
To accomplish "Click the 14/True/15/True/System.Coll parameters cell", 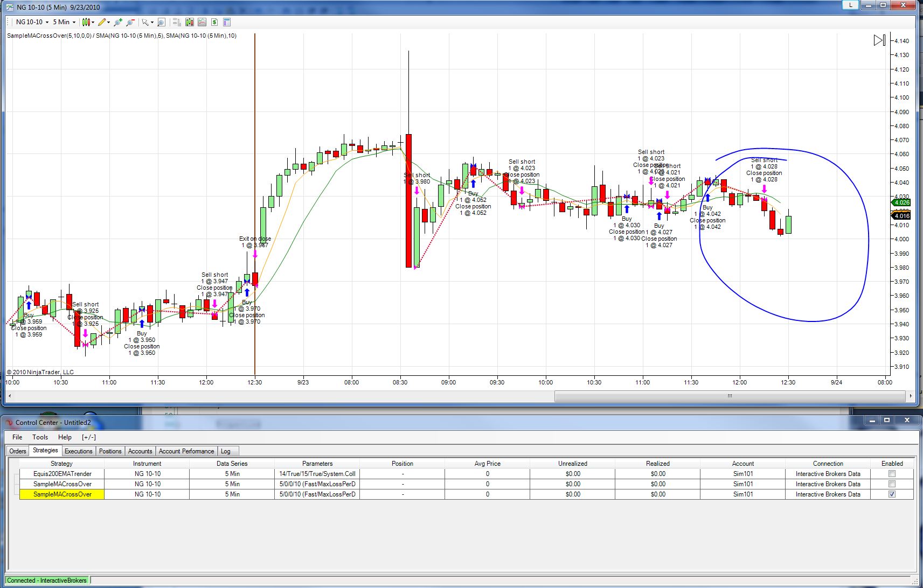I will point(317,474).
